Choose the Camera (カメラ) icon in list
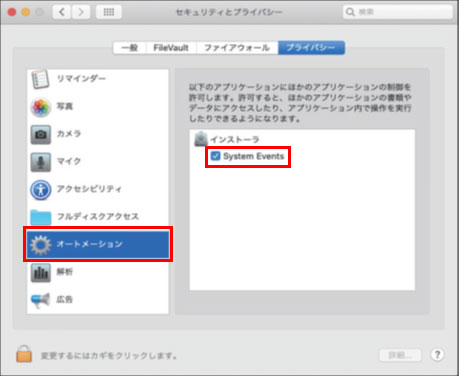Viewport: 459px width, 376px height. [41, 135]
